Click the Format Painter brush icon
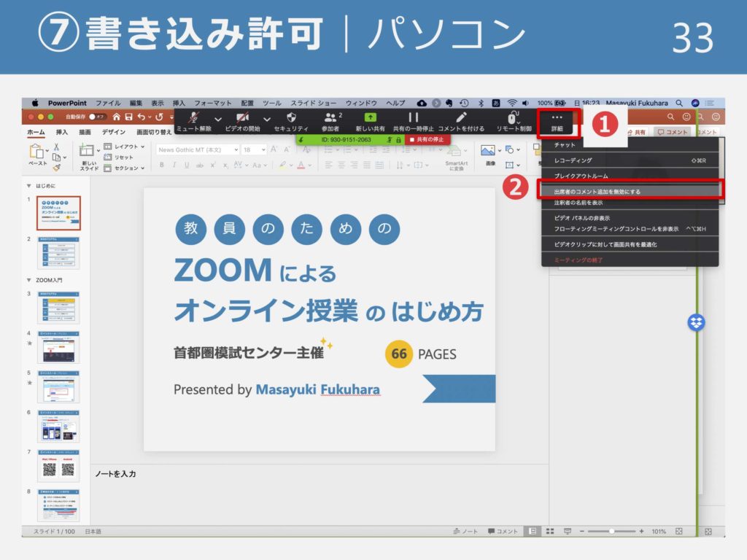The image size is (747, 560). [56, 168]
